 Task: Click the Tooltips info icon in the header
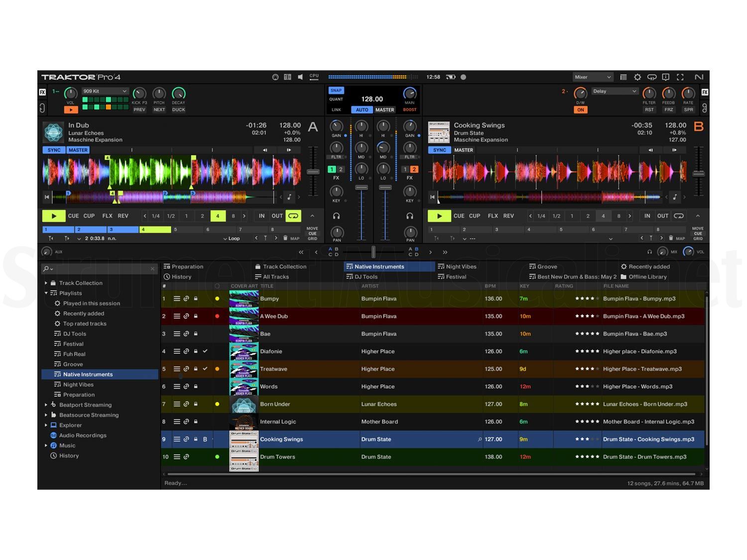pyautogui.click(x=666, y=77)
